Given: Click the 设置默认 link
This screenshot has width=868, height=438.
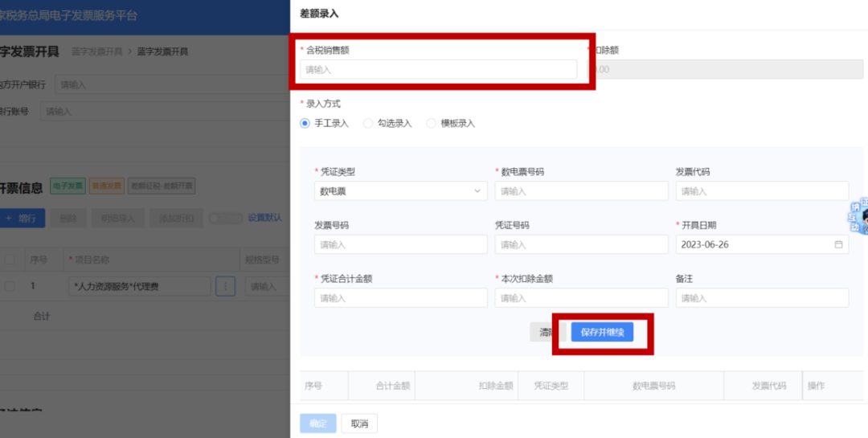Looking at the screenshot, I should click(264, 218).
